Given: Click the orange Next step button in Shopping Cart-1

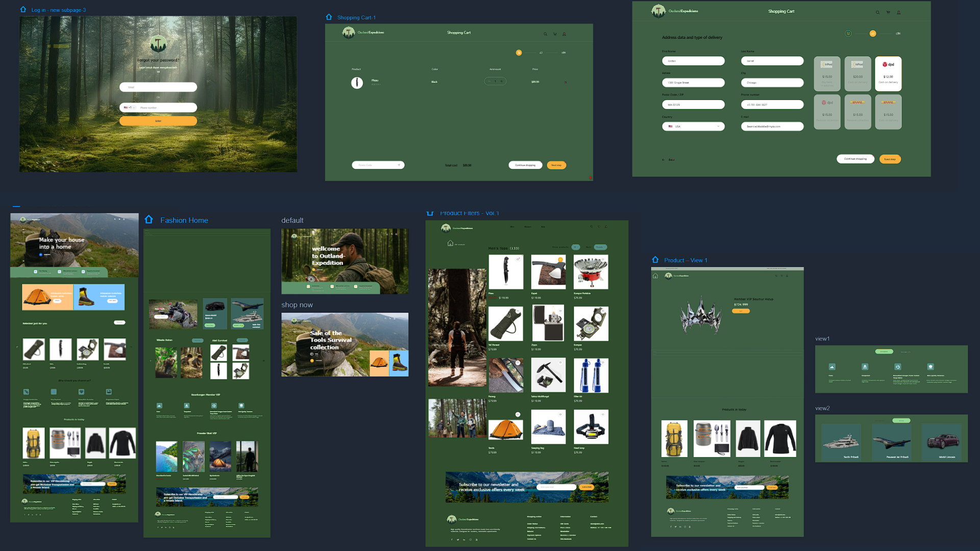Looking at the screenshot, I should coord(556,165).
